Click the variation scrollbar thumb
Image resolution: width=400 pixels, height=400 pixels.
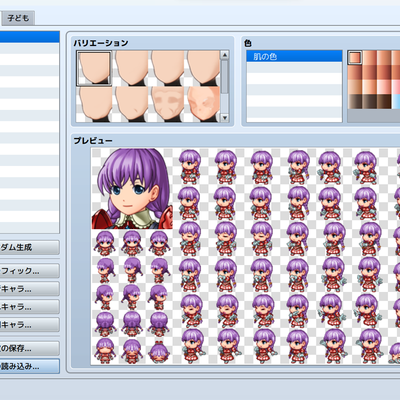click(225, 77)
